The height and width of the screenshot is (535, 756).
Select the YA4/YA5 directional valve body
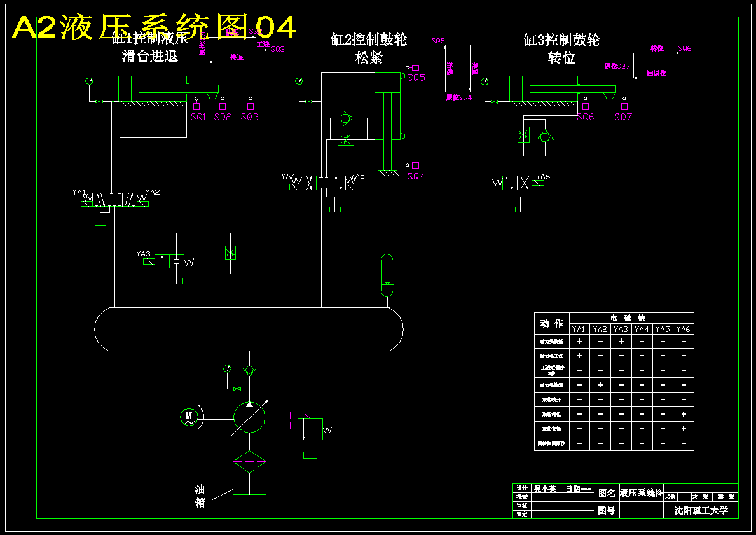(x=324, y=183)
